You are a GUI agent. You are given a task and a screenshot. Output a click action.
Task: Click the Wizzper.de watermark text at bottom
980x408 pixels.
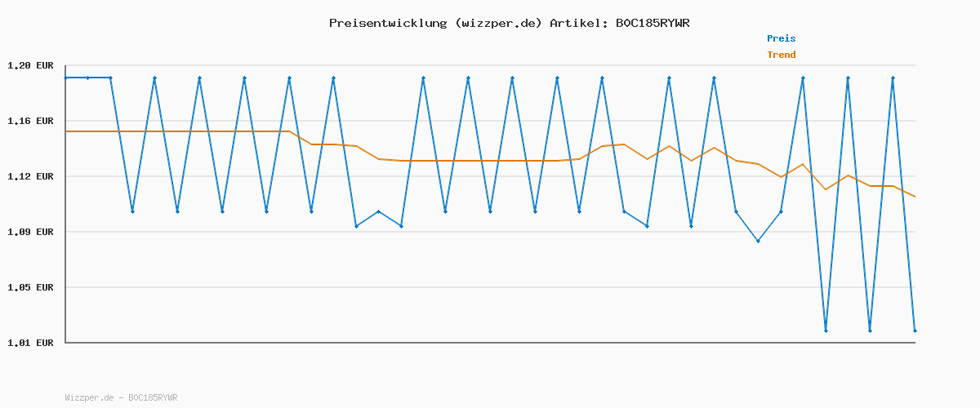121,397
